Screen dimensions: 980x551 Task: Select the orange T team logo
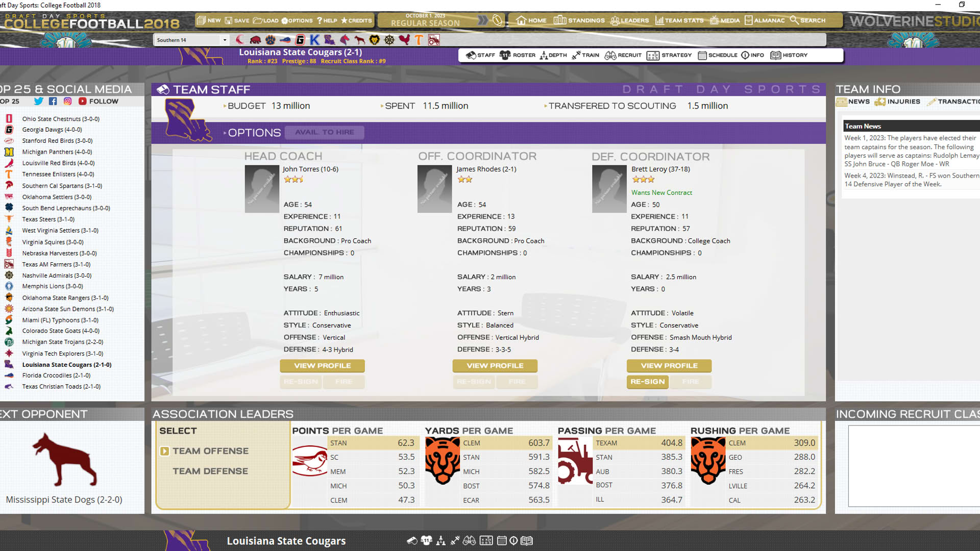coord(419,40)
